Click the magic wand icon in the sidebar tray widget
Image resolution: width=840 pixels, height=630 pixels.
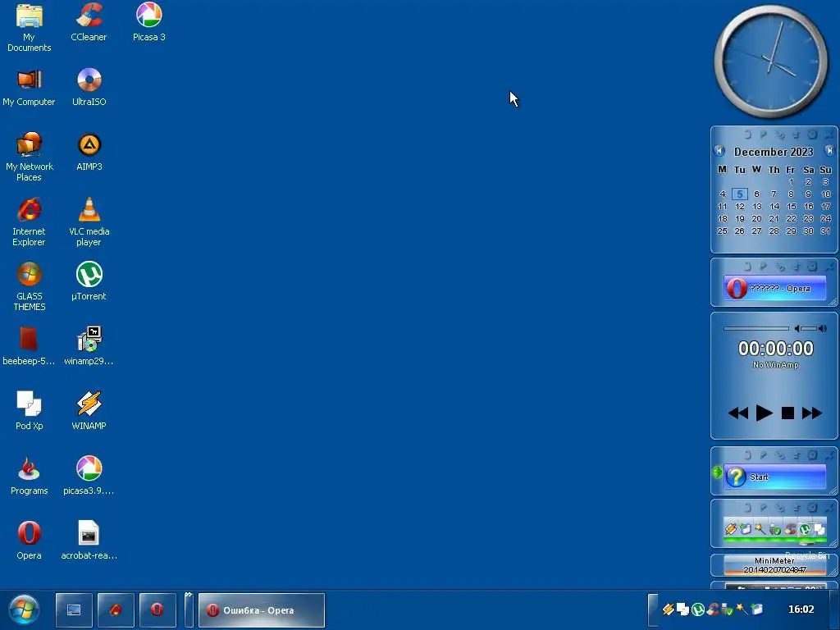760,529
